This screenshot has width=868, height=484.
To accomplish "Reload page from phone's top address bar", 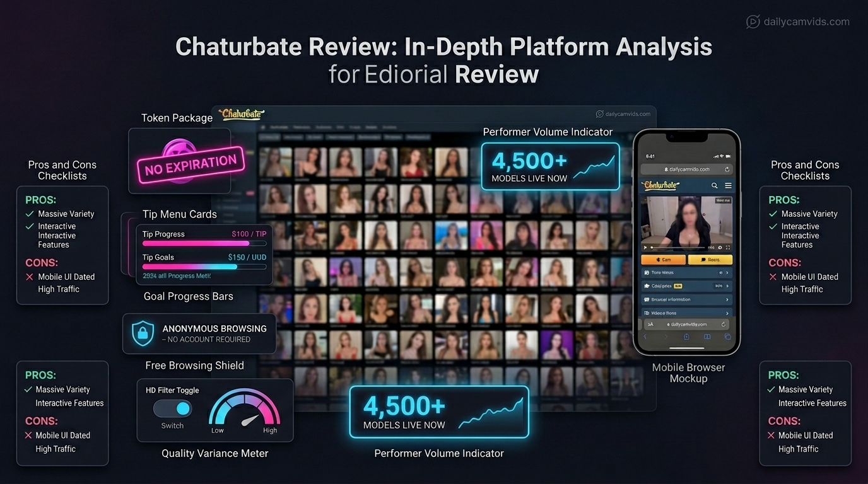I will [x=727, y=170].
